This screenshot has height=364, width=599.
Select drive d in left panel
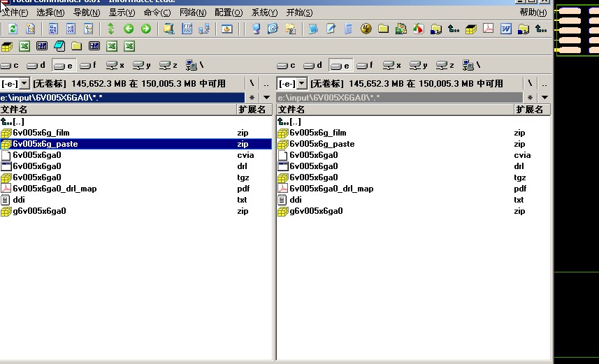tap(36, 65)
